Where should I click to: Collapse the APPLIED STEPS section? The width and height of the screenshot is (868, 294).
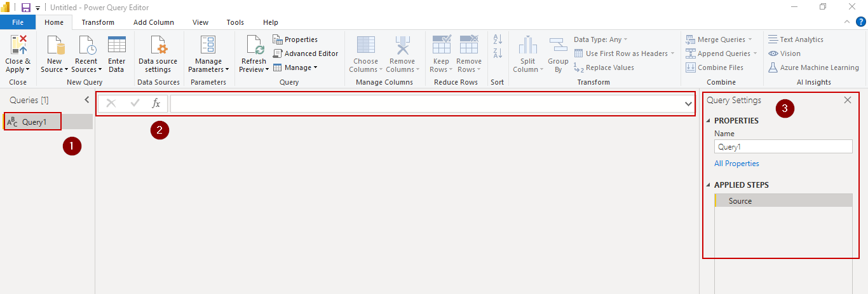pyautogui.click(x=709, y=185)
